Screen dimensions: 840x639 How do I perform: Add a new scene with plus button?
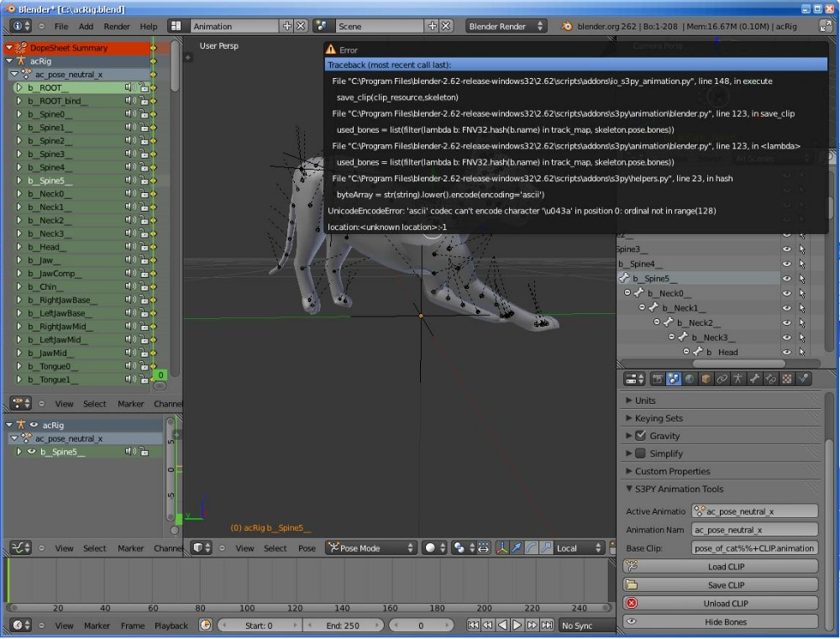coord(432,26)
